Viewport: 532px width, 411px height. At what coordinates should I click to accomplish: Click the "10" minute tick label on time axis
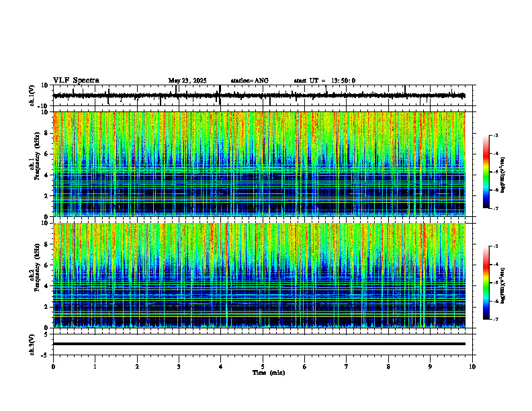coord(472,367)
